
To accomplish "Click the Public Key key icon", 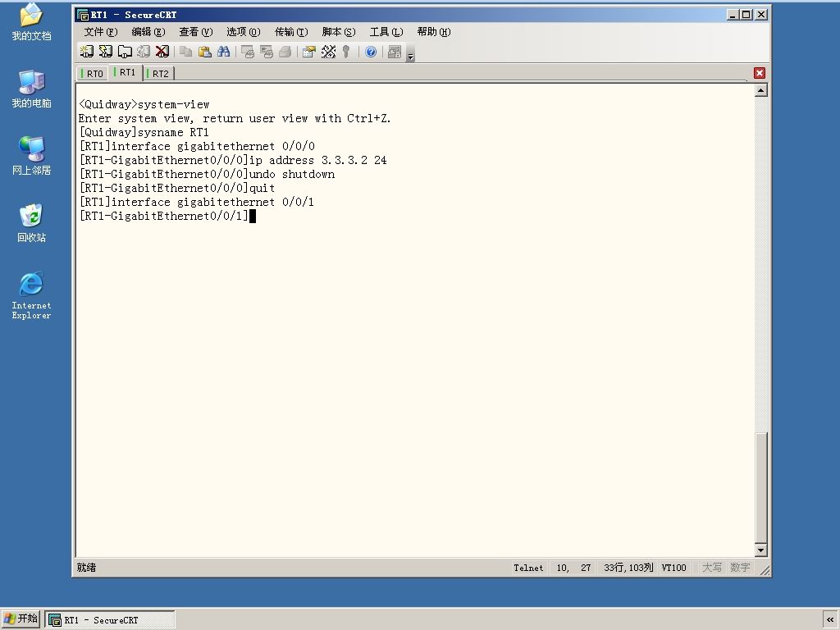I will pos(346,52).
